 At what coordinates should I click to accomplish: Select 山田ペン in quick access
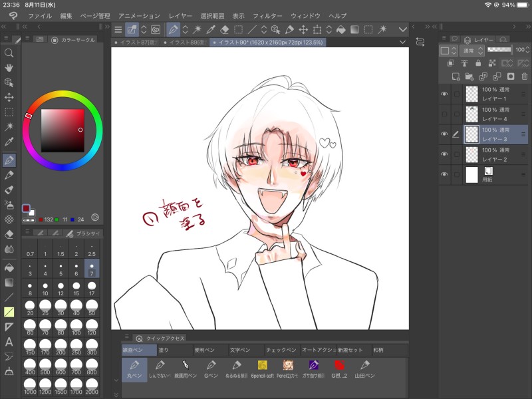pyautogui.click(x=364, y=370)
